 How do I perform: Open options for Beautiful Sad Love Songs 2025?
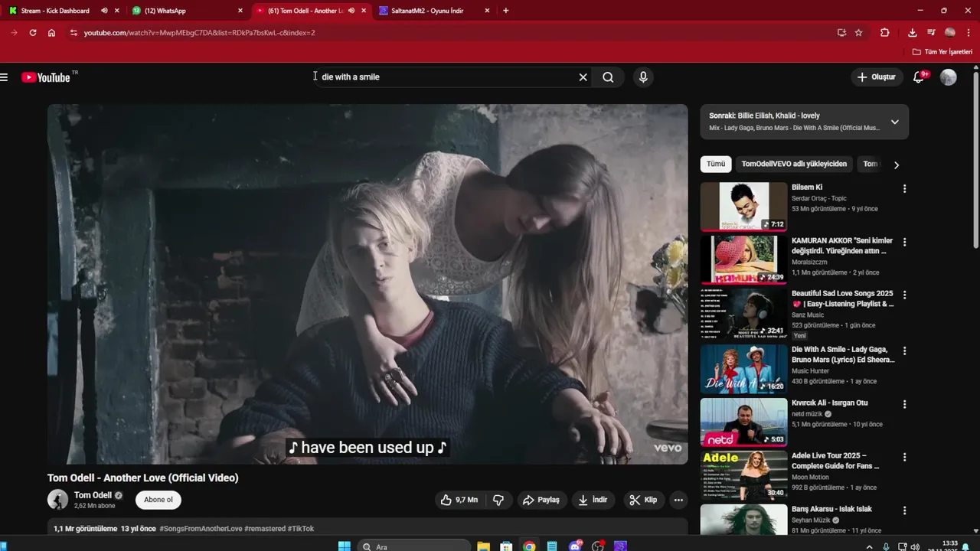[x=904, y=295]
